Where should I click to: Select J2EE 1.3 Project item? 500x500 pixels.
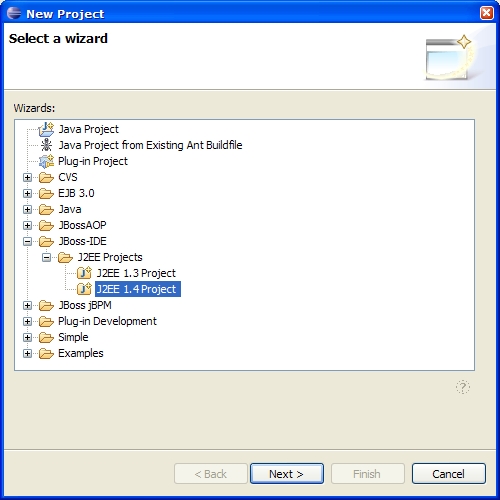pos(136,273)
